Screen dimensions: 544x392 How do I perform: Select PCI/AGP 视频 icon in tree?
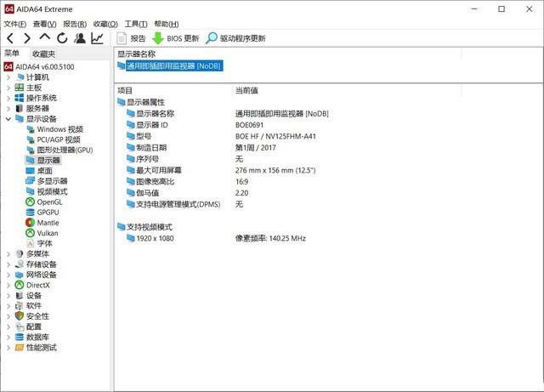(31, 139)
